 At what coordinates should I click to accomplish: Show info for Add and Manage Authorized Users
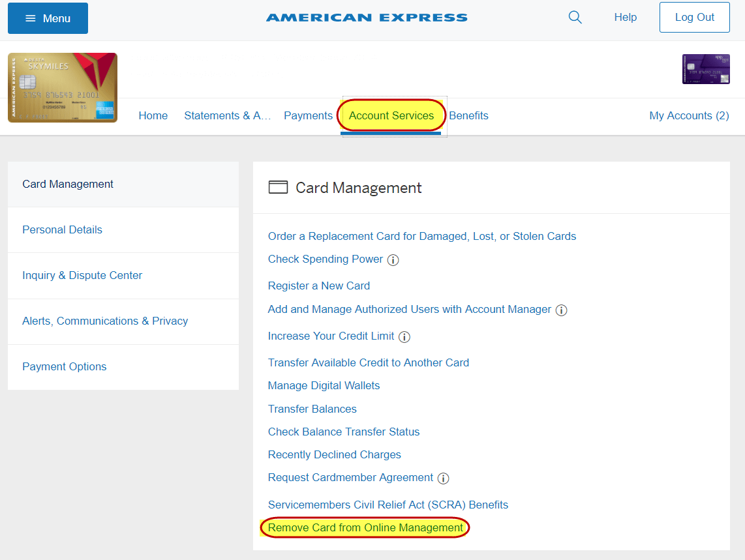pos(561,310)
